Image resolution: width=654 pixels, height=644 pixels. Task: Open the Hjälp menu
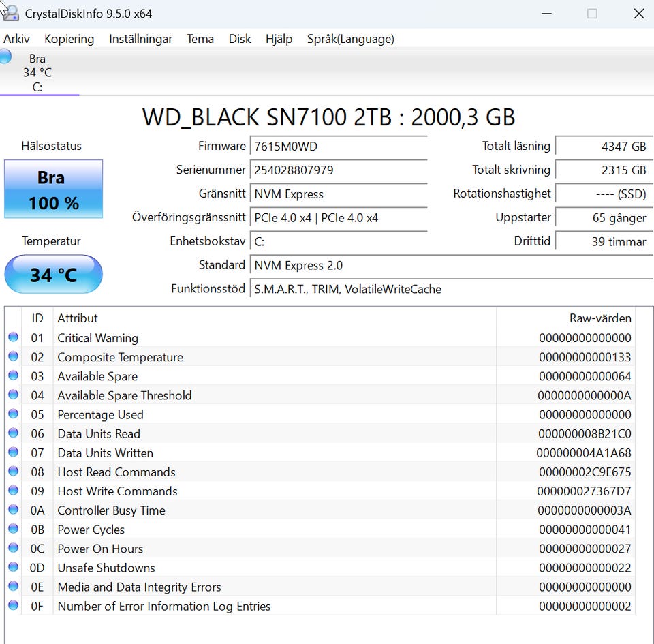click(x=279, y=39)
